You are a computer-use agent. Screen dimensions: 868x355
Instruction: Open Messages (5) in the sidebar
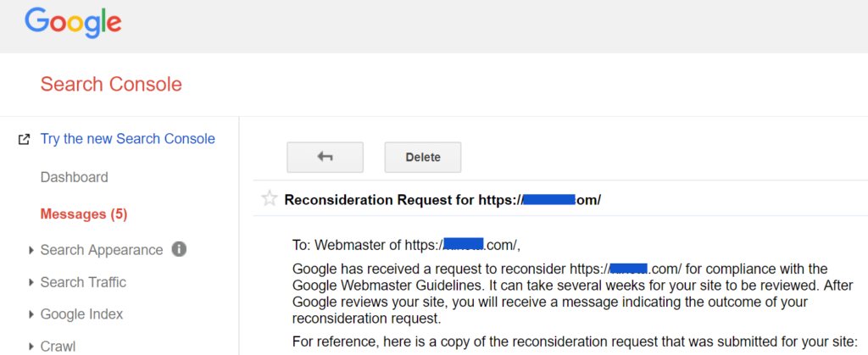click(x=84, y=214)
